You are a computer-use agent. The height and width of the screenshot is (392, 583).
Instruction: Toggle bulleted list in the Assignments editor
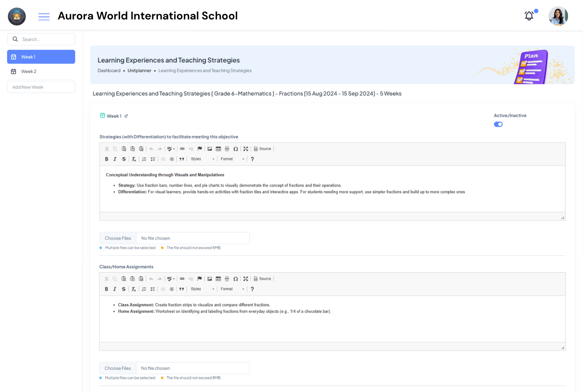pos(153,289)
